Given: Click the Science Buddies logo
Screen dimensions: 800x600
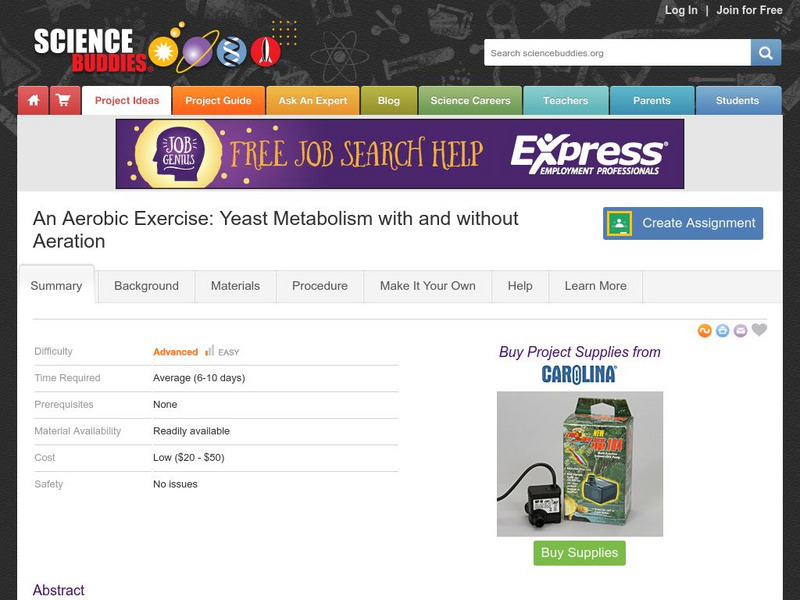Looking at the screenshot, I should (x=157, y=48).
